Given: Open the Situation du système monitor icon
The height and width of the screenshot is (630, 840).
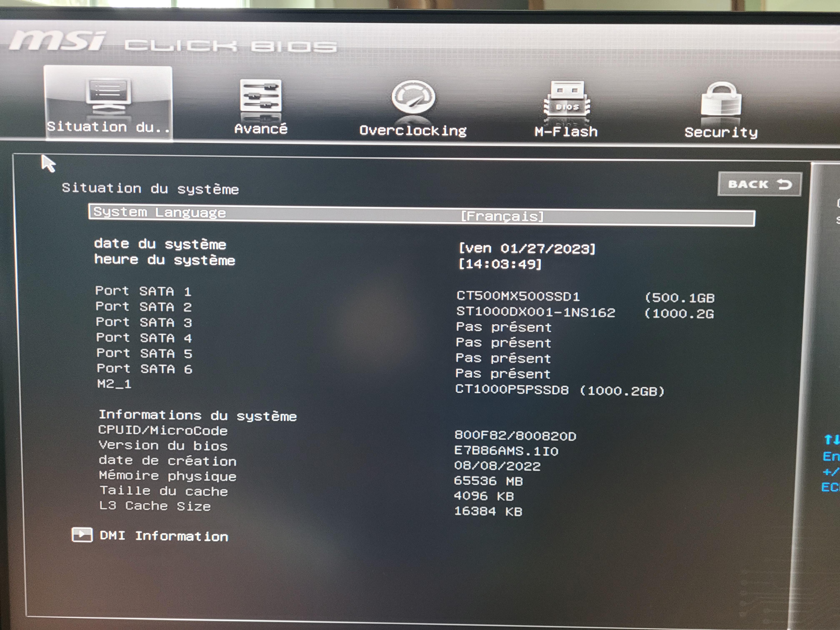Looking at the screenshot, I should coord(108,96).
